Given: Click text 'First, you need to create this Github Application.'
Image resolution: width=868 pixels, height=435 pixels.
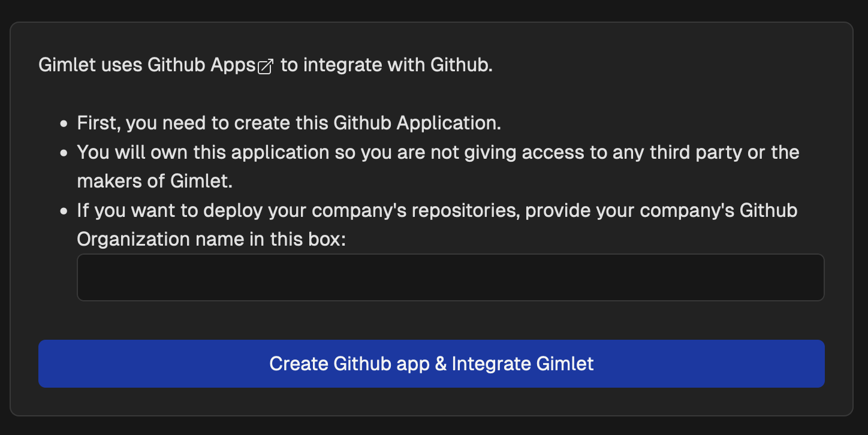Looking at the screenshot, I should click(x=289, y=123).
